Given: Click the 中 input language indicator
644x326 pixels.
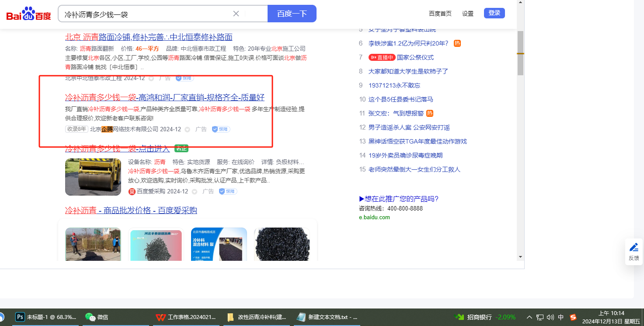Looking at the screenshot, I should point(561,317).
